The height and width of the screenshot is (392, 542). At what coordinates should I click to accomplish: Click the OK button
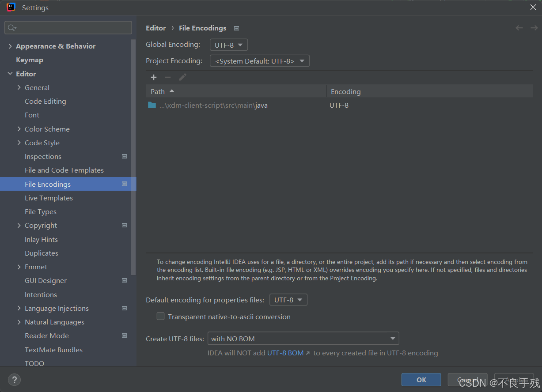(421, 380)
